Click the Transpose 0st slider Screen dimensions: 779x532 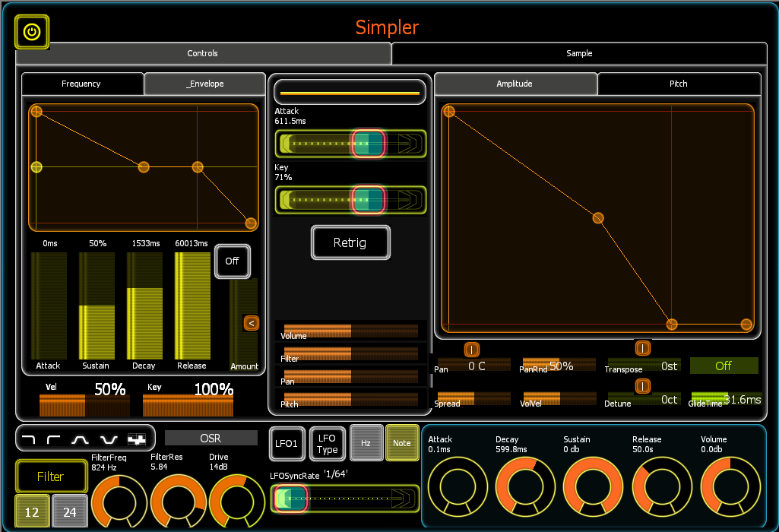(644, 365)
